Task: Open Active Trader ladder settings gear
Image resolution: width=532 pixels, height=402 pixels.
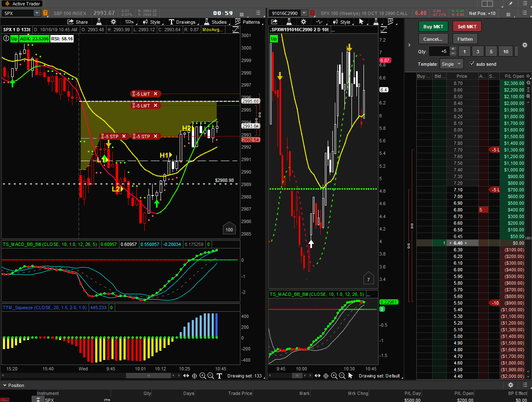Action: 525,45
